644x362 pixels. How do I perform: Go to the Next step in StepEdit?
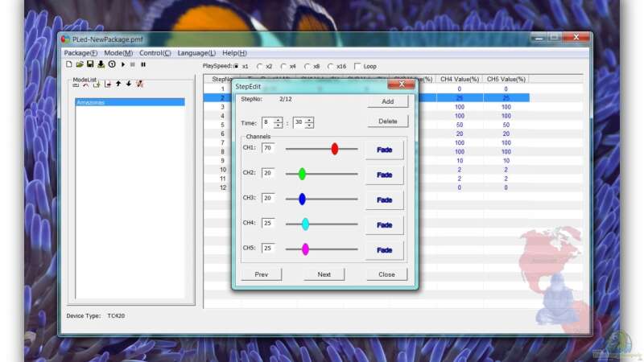coord(324,274)
